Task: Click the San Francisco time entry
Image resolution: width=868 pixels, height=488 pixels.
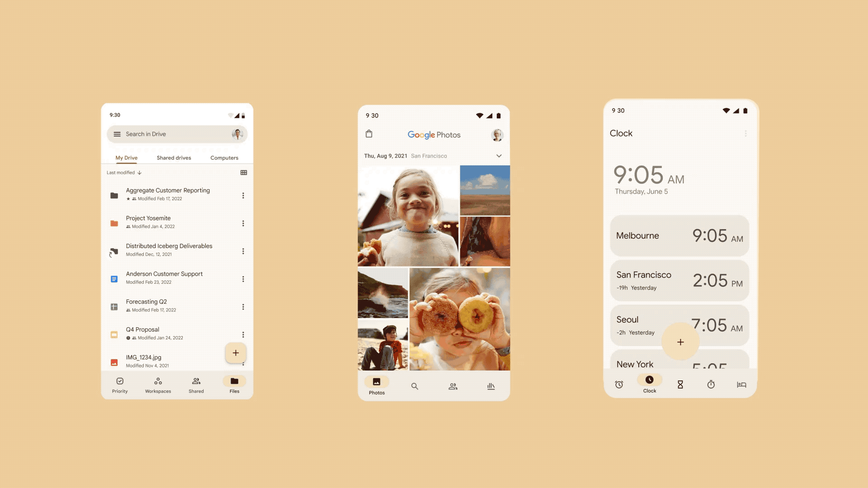Action: coord(679,279)
